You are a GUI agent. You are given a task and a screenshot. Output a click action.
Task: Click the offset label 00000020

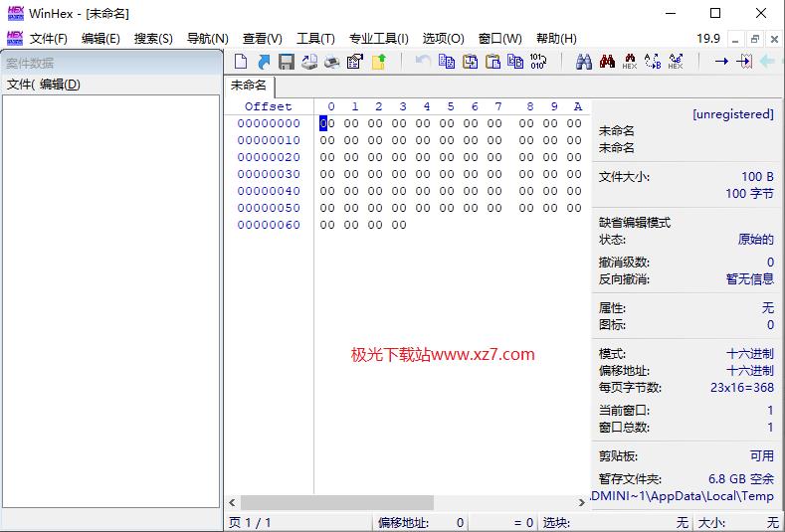click(269, 157)
